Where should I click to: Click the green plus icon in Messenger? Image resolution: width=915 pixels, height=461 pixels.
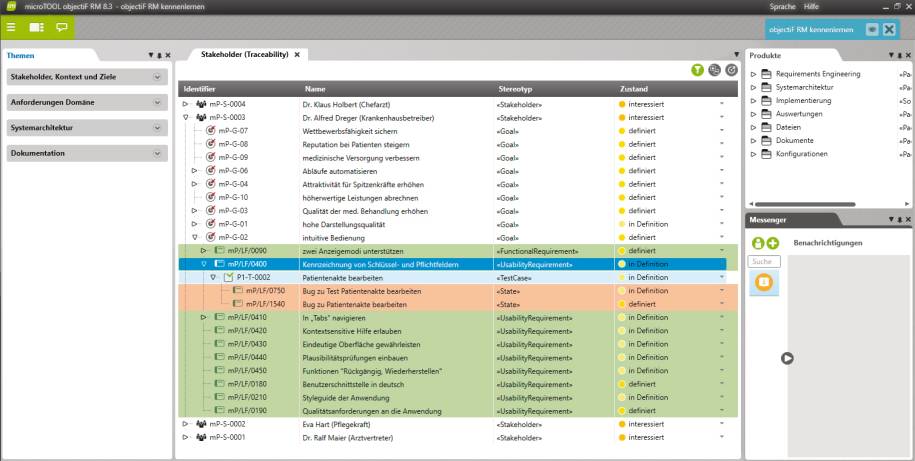773,243
